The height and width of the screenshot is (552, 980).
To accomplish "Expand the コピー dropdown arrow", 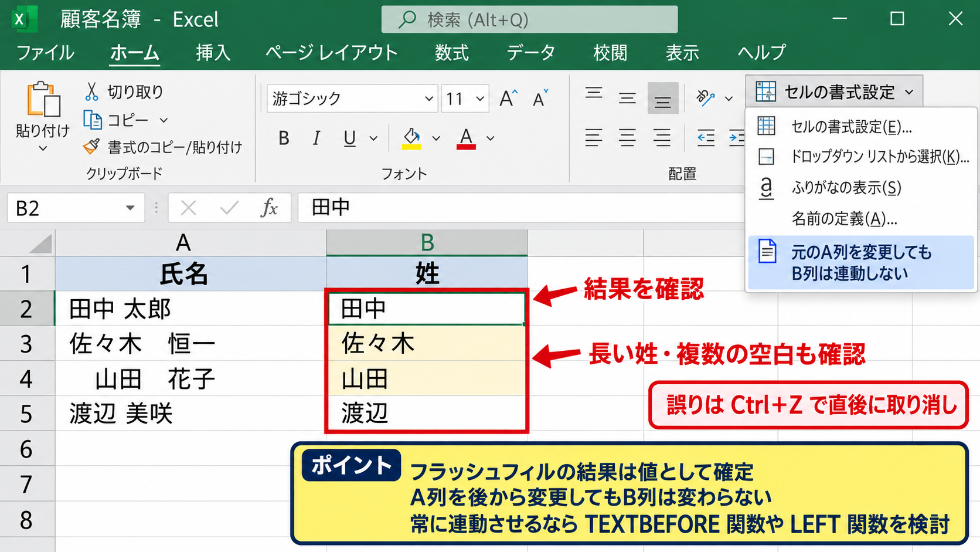I will (164, 120).
